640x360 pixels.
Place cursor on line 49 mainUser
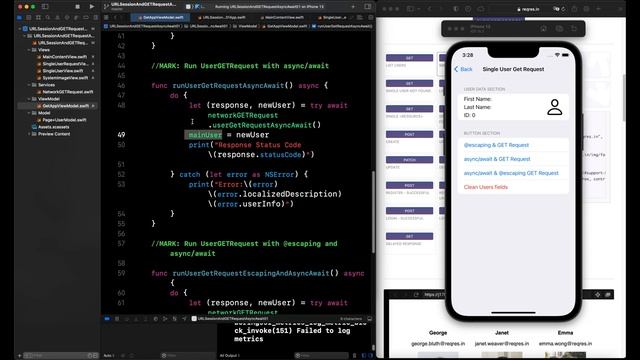[x=205, y=135]
